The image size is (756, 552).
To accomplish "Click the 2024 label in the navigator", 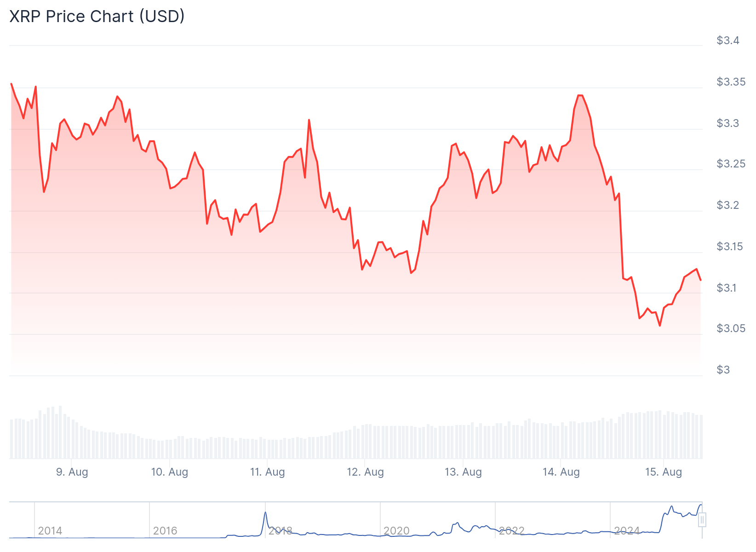I will [x=627, y=531].
